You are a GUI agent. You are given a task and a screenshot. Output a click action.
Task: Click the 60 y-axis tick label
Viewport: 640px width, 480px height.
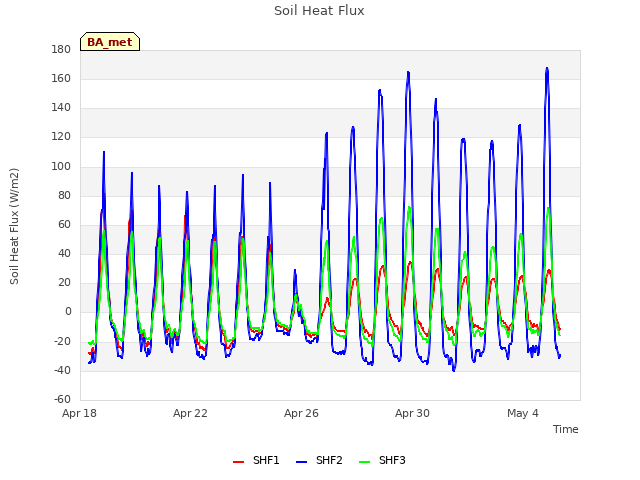tap(64, 224)
